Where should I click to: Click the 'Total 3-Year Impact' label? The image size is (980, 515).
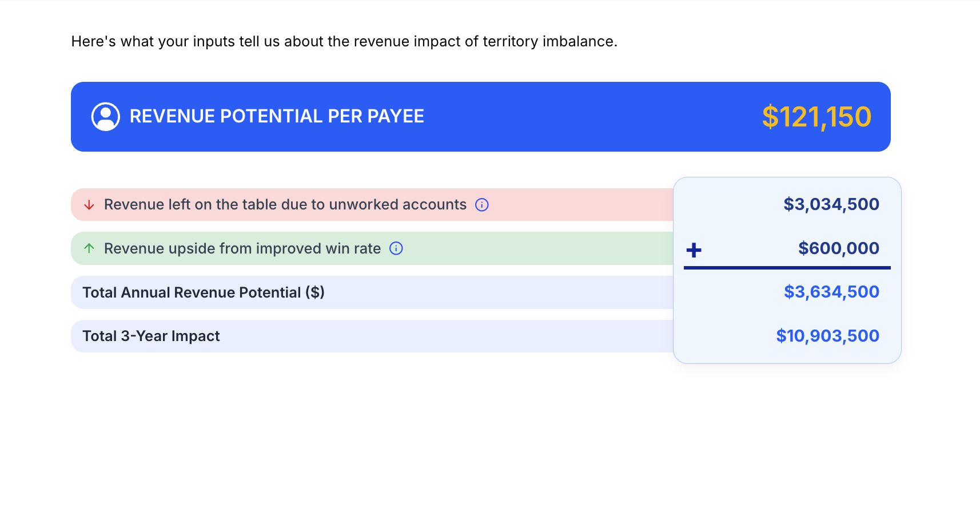tap(151, 336)
